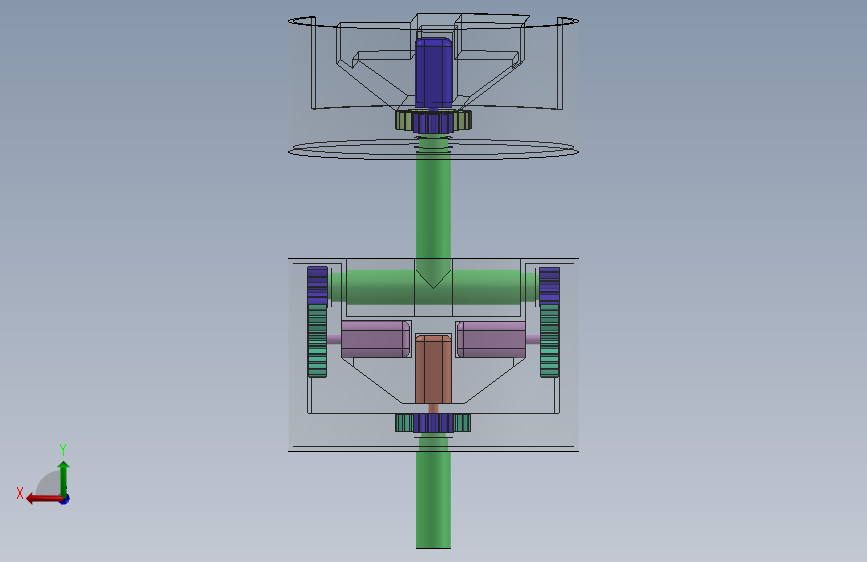Select the blue pinion gear under the brown motor
867x562 pixels.
coord(434,423)
